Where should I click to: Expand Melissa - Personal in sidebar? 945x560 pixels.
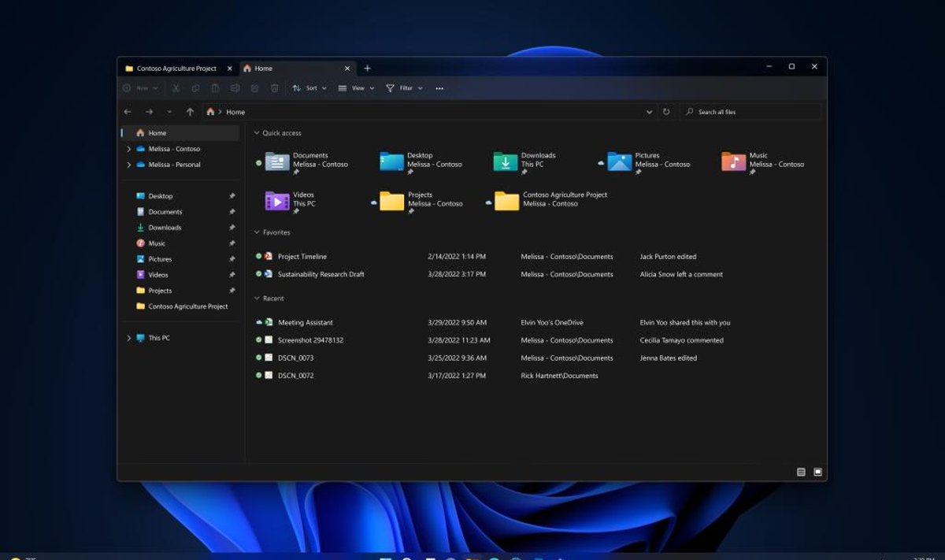coord(128,165)
